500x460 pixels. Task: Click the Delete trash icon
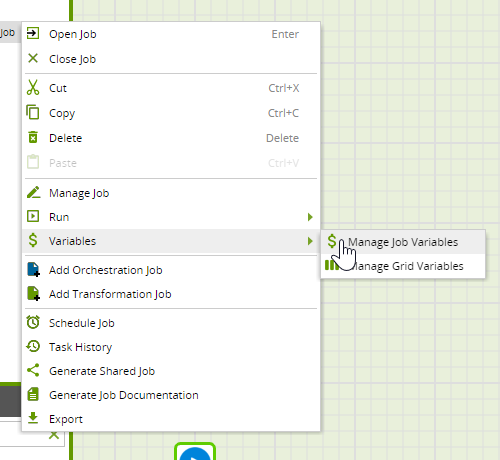[x=33, y=137]
